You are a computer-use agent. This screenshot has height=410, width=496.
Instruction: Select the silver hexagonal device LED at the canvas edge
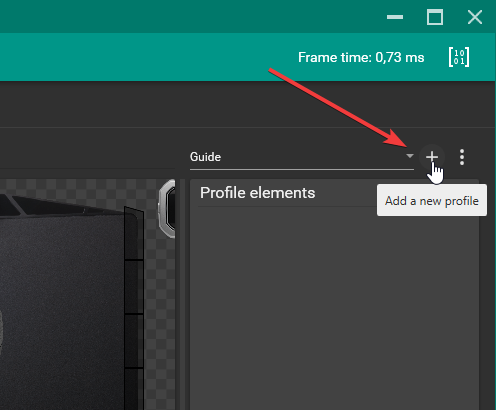pyautogui.click(x=167, y=209)
